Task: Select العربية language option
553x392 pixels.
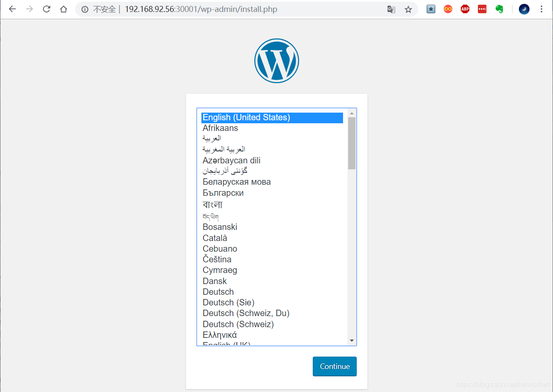Action: click(272, 139)
